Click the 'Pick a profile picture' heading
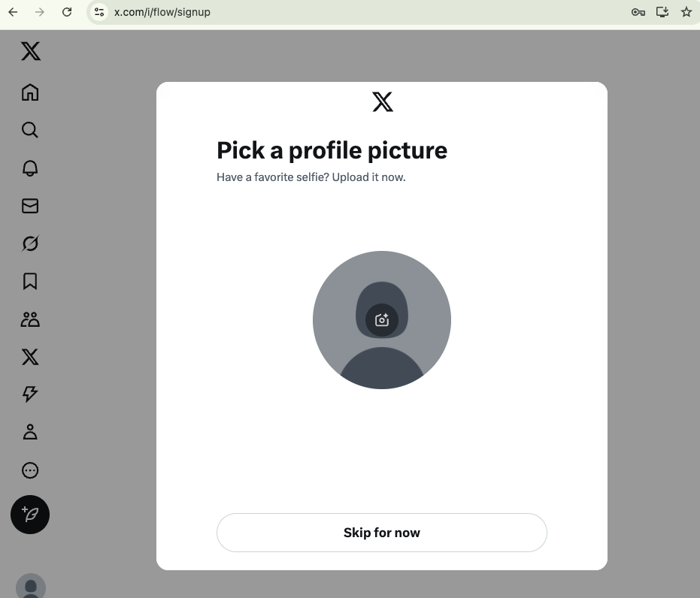Viewport: 700px width, 598px height. tap(332, 150)
